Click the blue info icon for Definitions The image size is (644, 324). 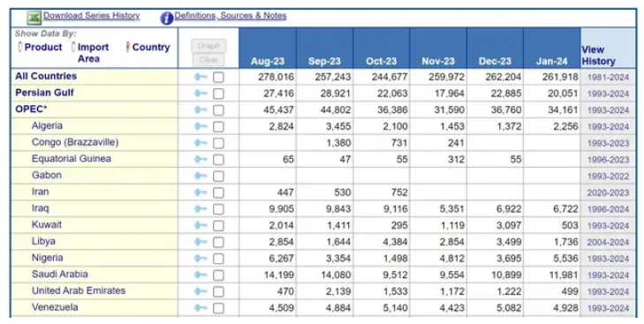pyautogui.click(x=166, y=18)
